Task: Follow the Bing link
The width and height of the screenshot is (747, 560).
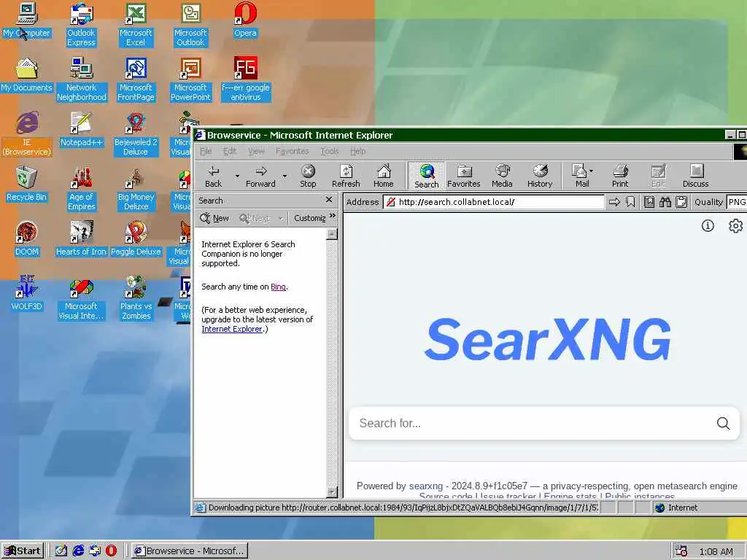Action: (x=278, y=287)
